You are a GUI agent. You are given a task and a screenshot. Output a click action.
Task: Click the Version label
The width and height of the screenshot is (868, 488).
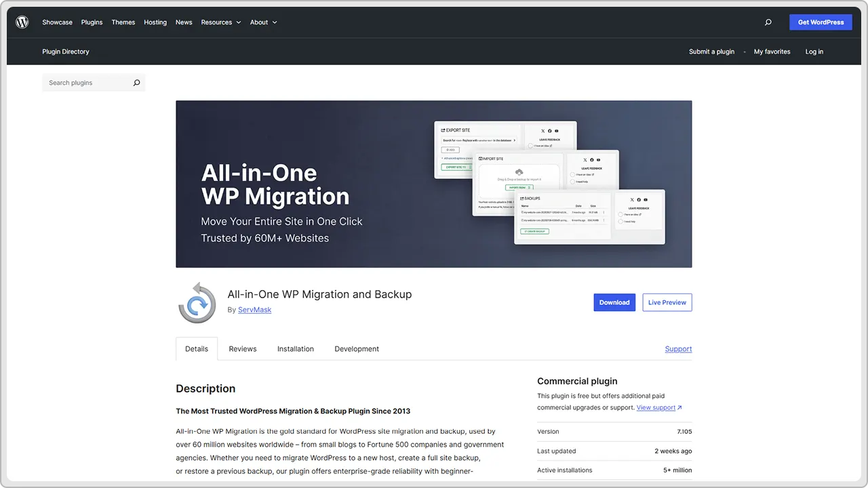[x=548, y=432]
